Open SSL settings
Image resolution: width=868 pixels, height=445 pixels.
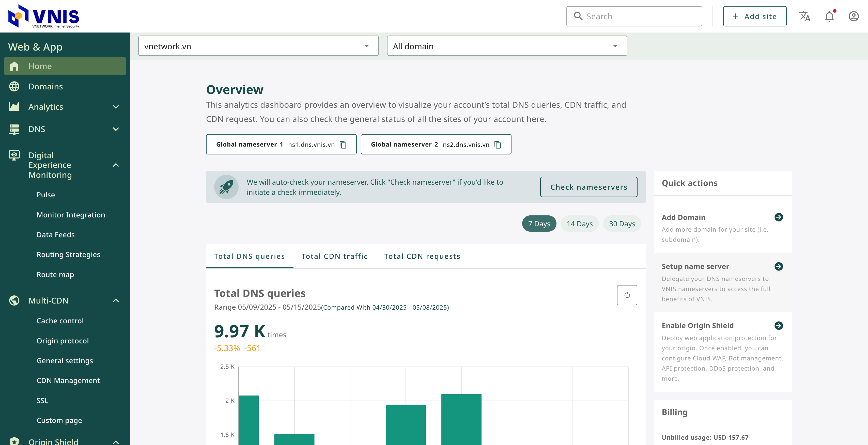pos(42,401)
